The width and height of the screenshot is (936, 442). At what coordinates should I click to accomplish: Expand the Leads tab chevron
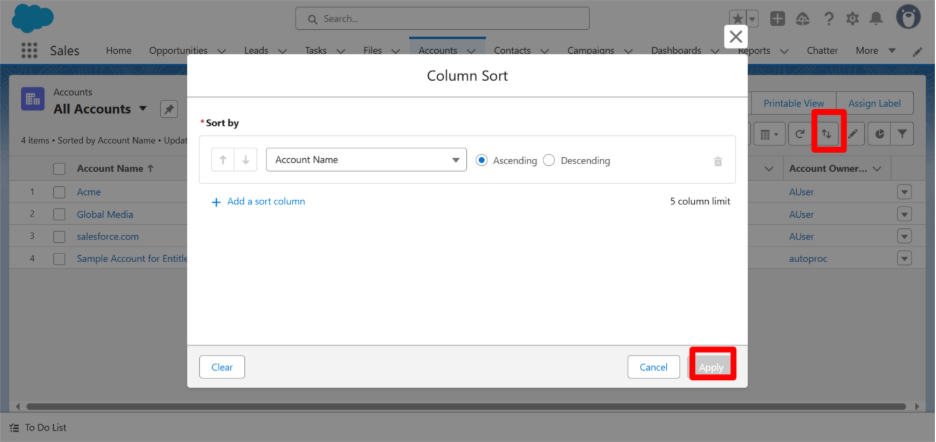click(282, 51)
